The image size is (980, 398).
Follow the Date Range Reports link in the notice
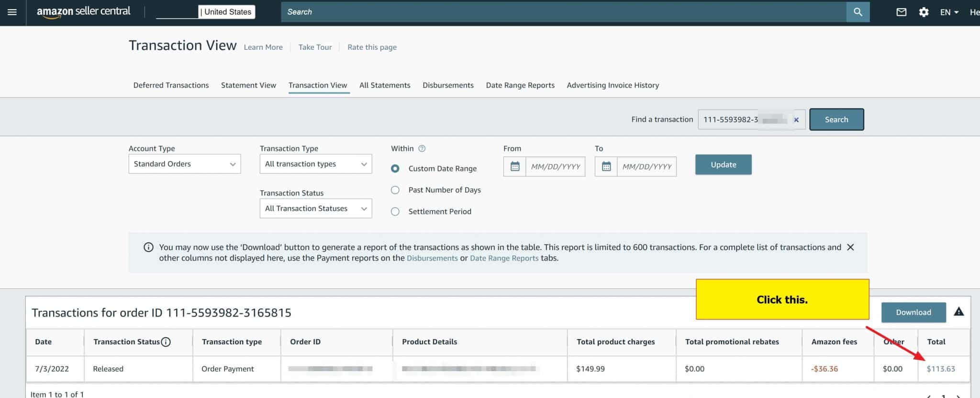click(x=504, y=258)
